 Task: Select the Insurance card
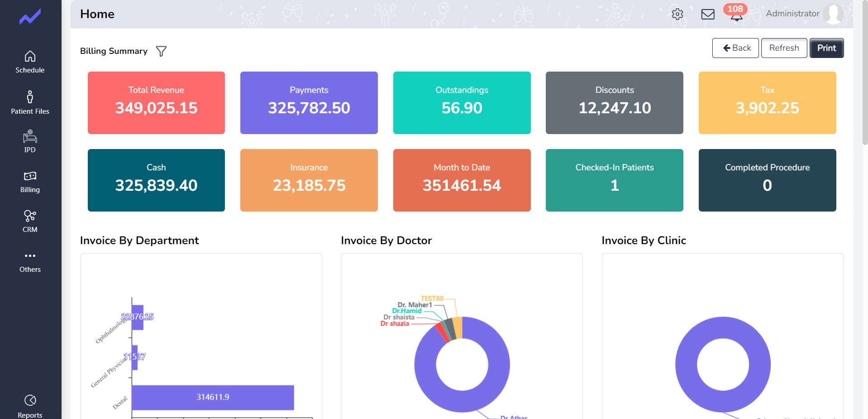coord(309,180)
